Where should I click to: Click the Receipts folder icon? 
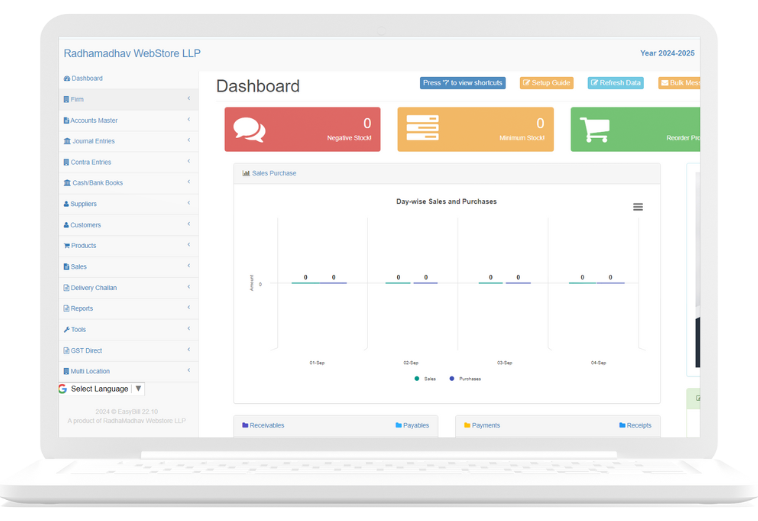pyautogui.click(x=622, y=425)
